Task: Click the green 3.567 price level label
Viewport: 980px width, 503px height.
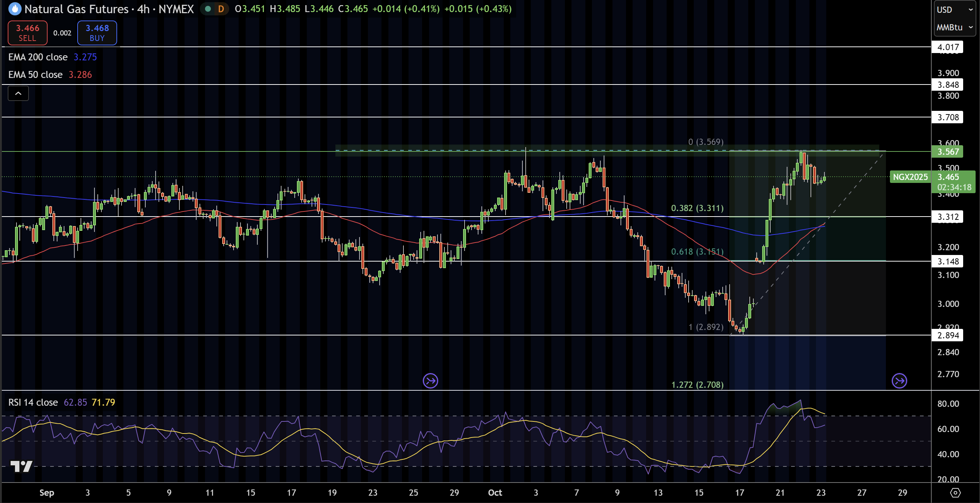Action: pyautogui.click(x=947, y=152)
